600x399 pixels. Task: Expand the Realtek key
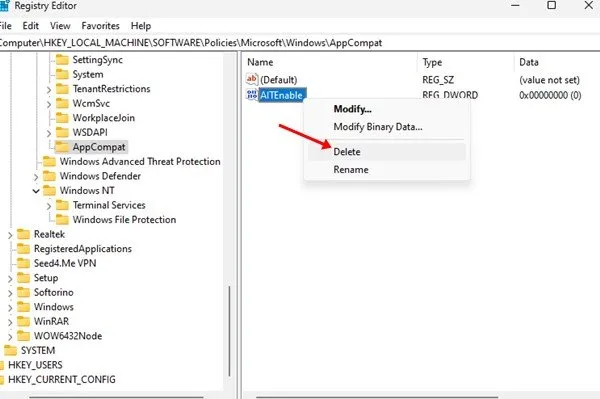tap(10, 235)
